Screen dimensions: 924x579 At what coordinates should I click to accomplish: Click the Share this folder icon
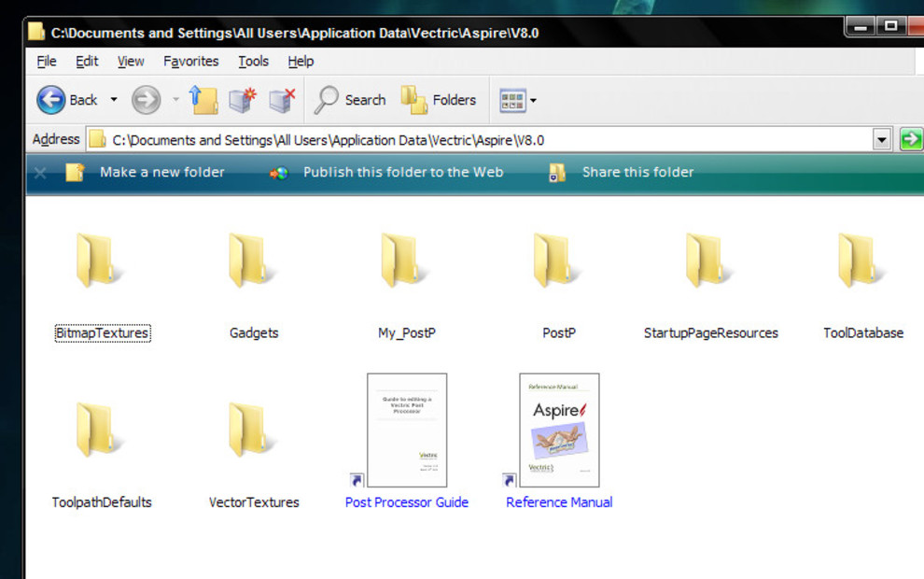[x=557, y=172]
